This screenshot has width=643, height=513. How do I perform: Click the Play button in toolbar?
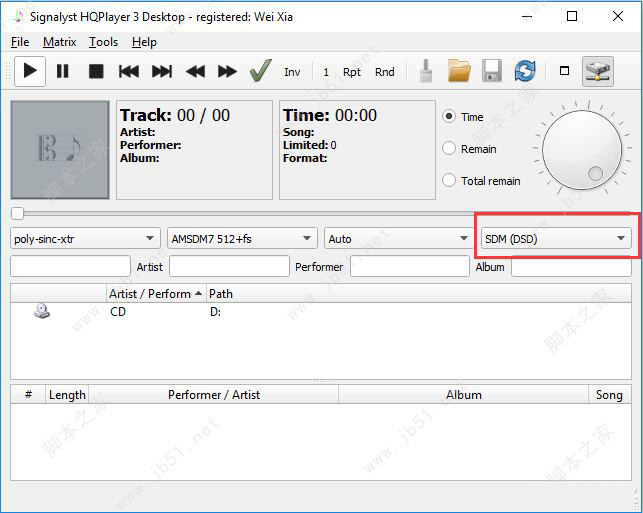tap(30, 71)
